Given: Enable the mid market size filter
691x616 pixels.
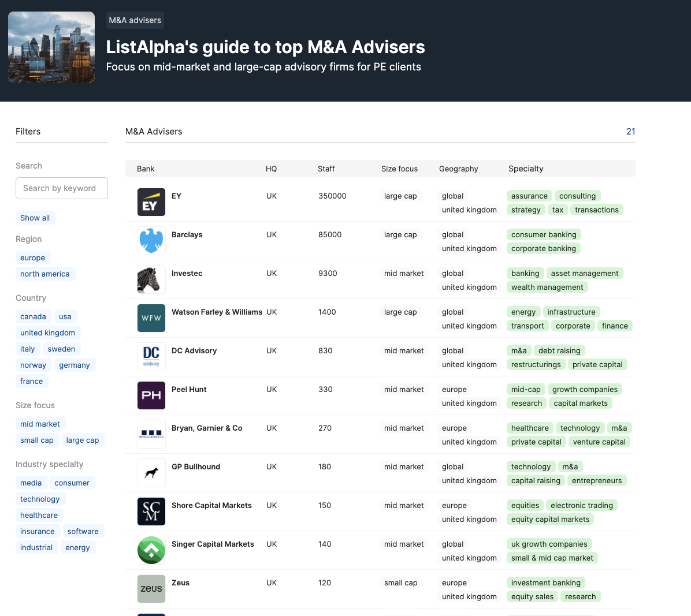Looking at the screenshot, I should [40, 424].
